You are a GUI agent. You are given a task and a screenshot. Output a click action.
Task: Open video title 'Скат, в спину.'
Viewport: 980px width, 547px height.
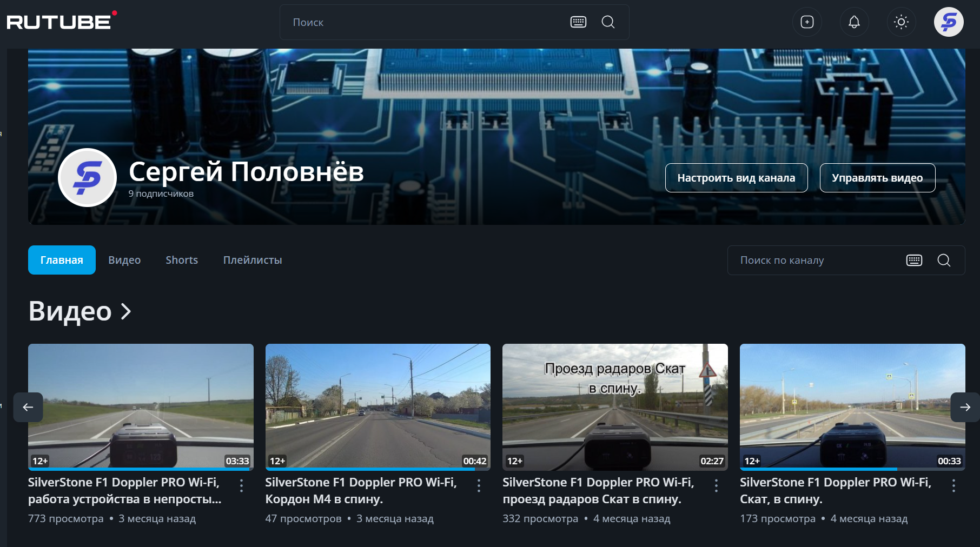[x=836, y=491]
